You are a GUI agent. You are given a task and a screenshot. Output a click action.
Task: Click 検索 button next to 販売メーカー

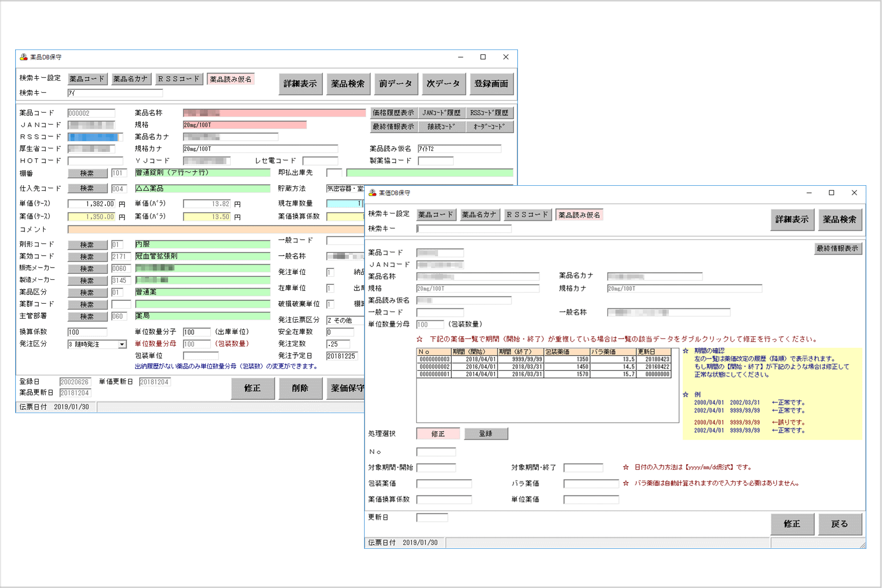[87, 269]
